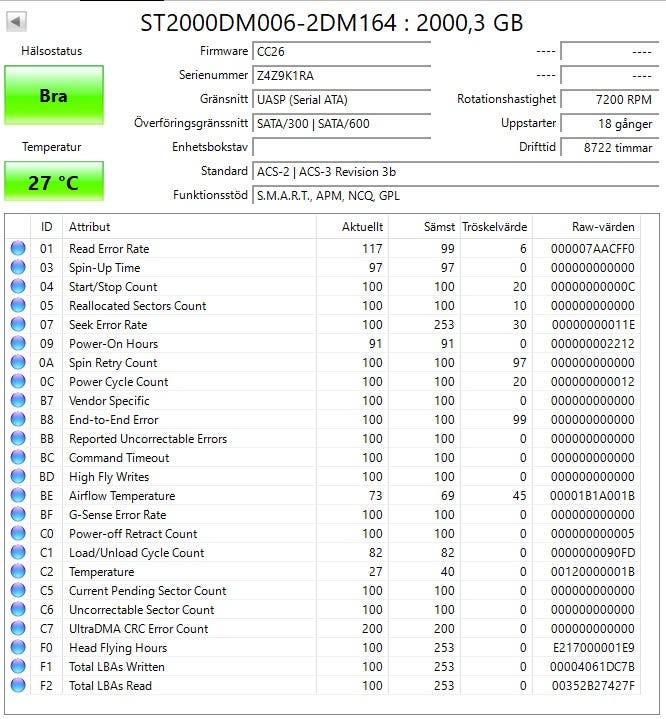The image size is (666, 719).
Task: Select the status orb of Power-On Hours
Action: pos(18,343)
